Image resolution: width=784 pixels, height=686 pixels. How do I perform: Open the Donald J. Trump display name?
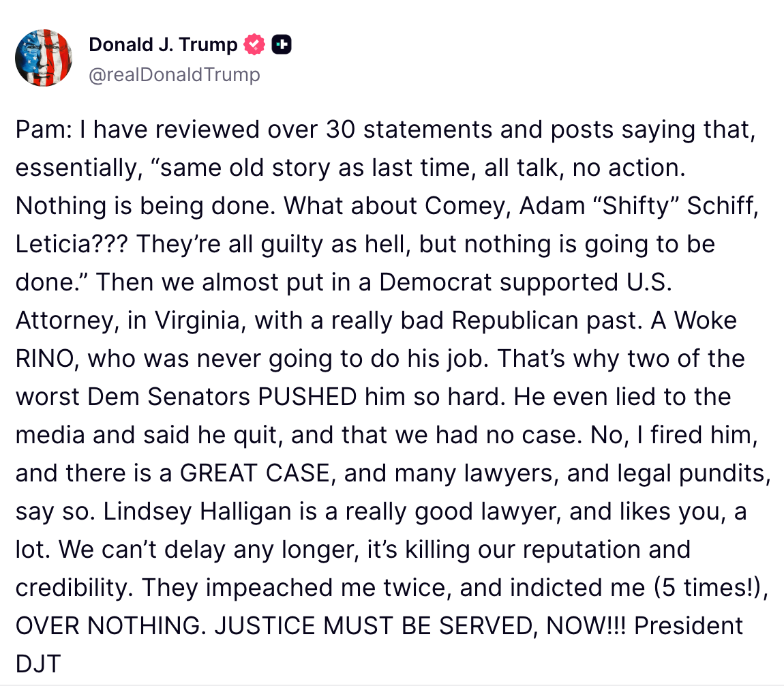pyautogui.click(x=163, y=46)
